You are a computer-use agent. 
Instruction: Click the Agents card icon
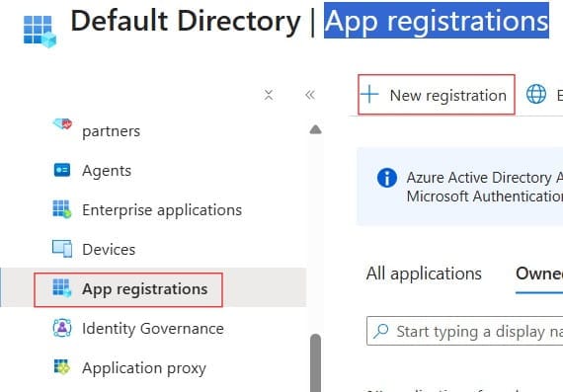(62, 170)
